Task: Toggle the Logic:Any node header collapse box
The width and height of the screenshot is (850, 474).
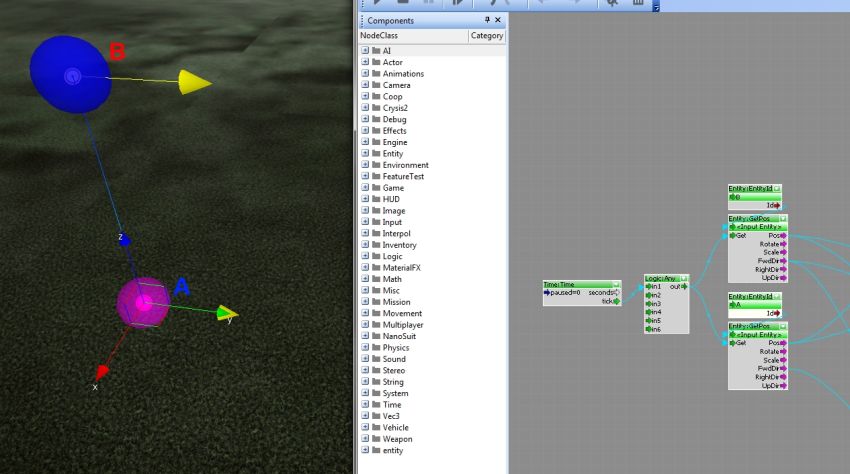Action: tap(685, 278)
